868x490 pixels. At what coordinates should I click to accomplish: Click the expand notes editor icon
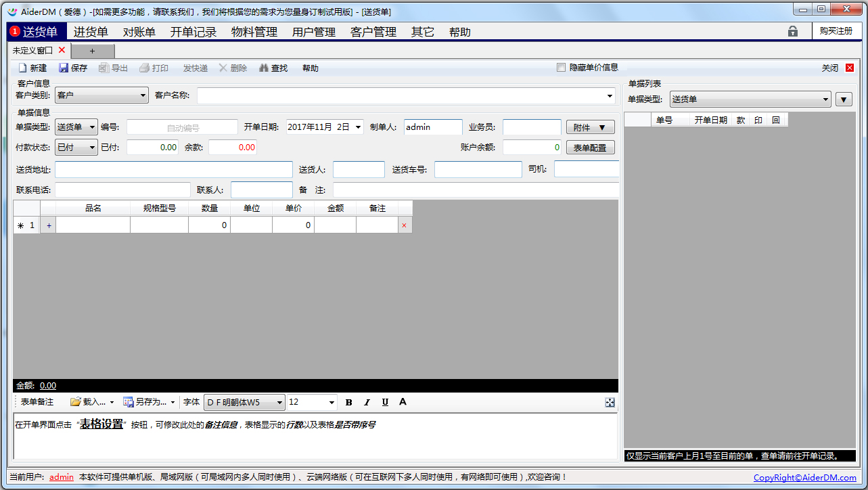(x=610, y=403)
